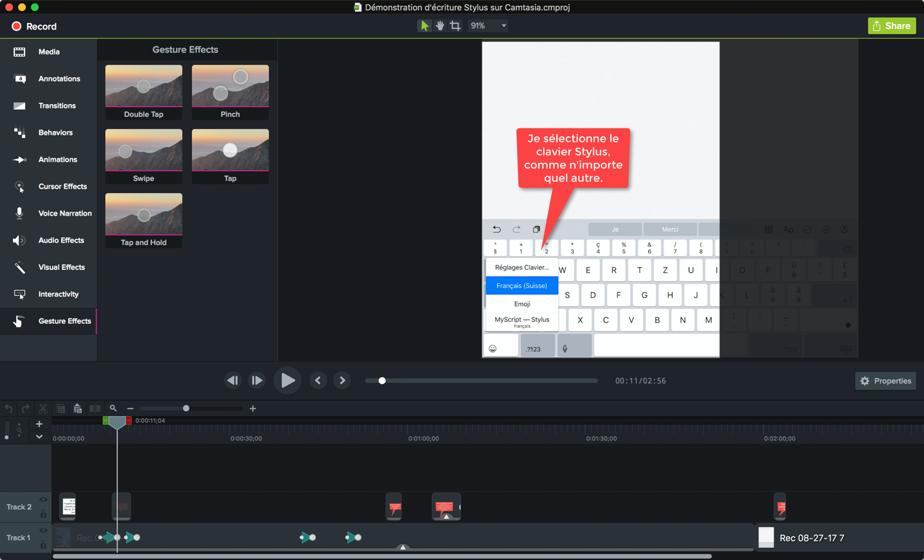Click the timeline zoom out minus
Viewport: 924px width, 560px height.
tap(130, 409)
